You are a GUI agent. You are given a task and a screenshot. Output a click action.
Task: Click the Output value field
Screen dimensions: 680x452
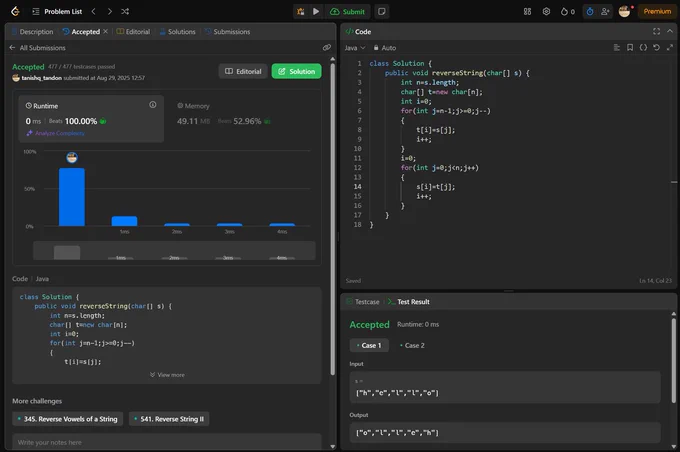(x=505, y=433)
